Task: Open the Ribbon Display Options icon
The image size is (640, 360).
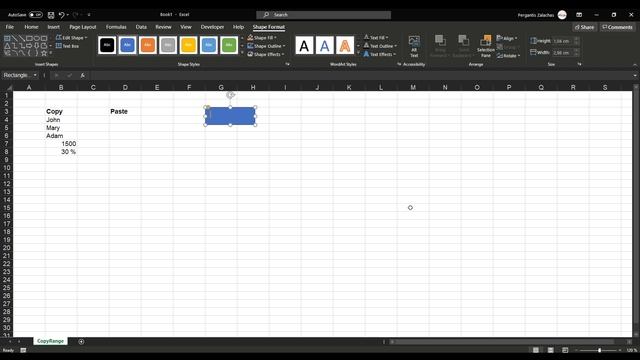Action: (579, 15)
